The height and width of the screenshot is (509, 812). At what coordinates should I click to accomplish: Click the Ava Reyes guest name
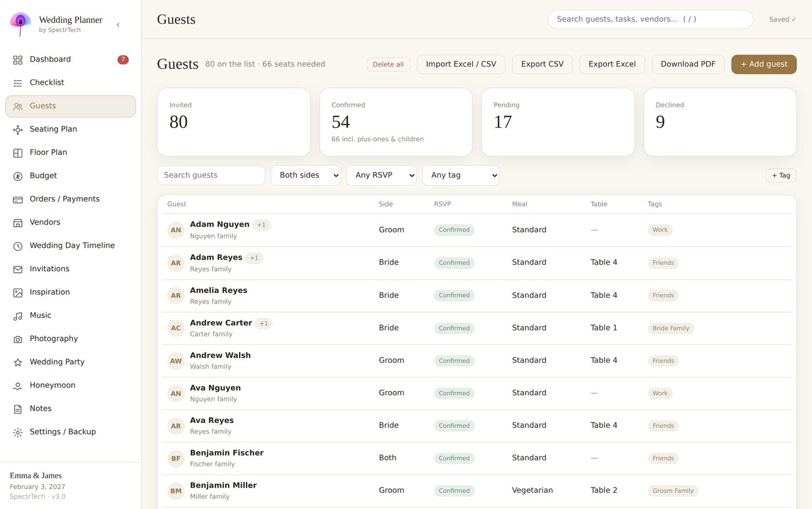point(212,420)
